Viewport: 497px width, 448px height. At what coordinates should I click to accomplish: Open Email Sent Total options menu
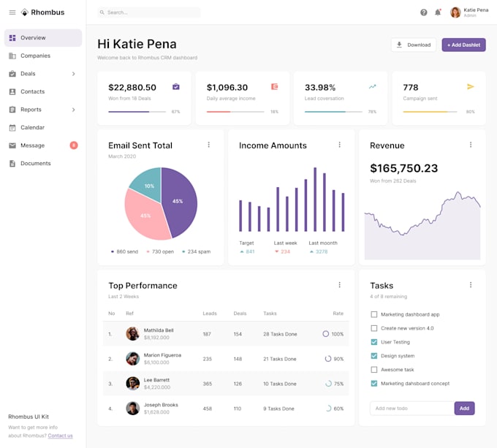tap(208, 145)
